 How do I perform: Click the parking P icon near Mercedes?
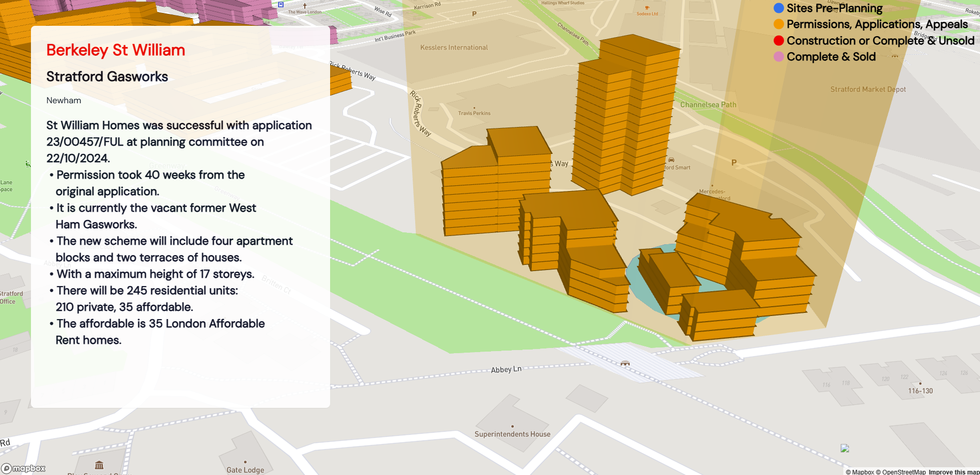(x=734, y=163)
